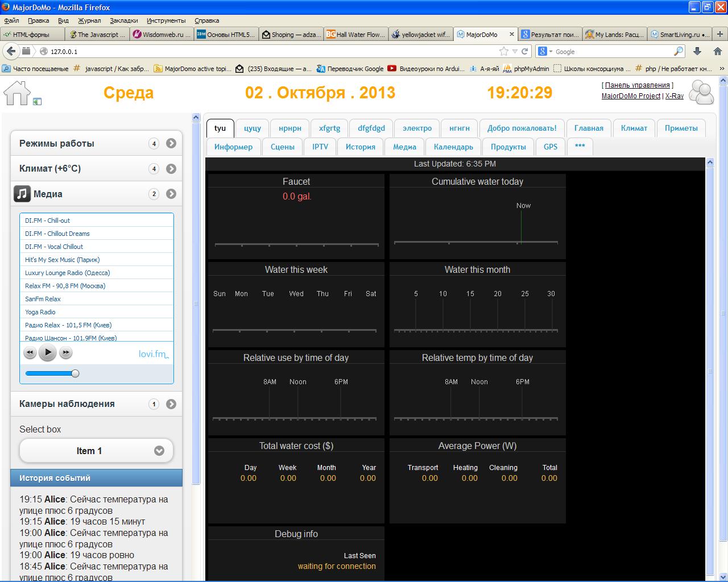Click the bookmark star in address bar

point(503,51)
